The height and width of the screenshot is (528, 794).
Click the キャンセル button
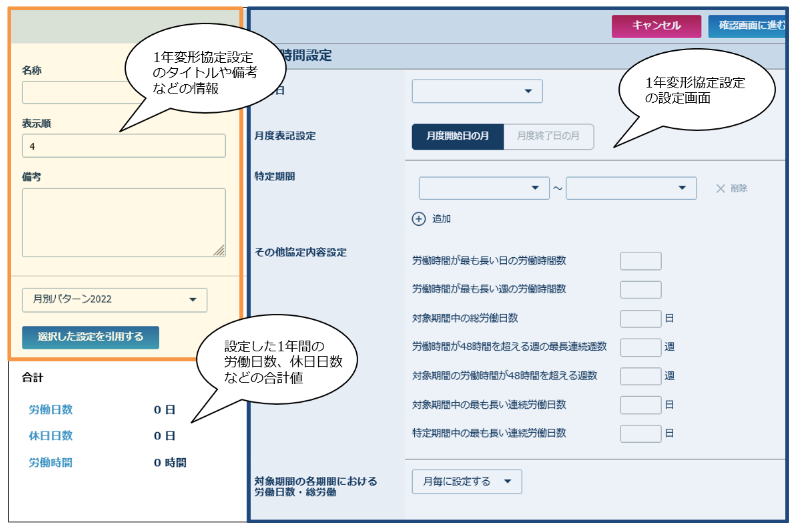(x=656, y=26)
